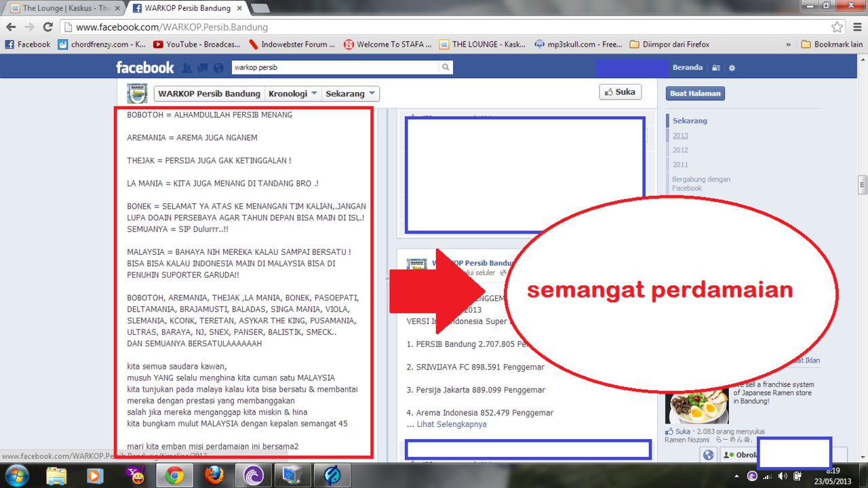Go back with browser back arrow
This screenshot has height=488, width=868.
pos(12,27)
